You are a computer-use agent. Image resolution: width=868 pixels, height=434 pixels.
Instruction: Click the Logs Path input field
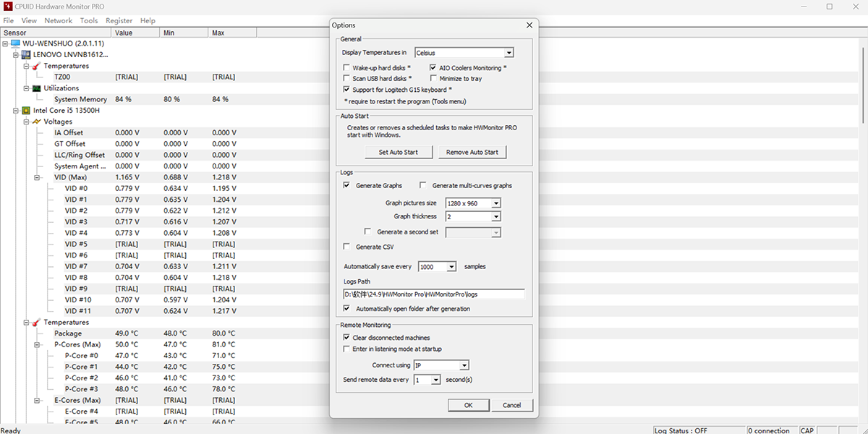[x=434, y=294]
